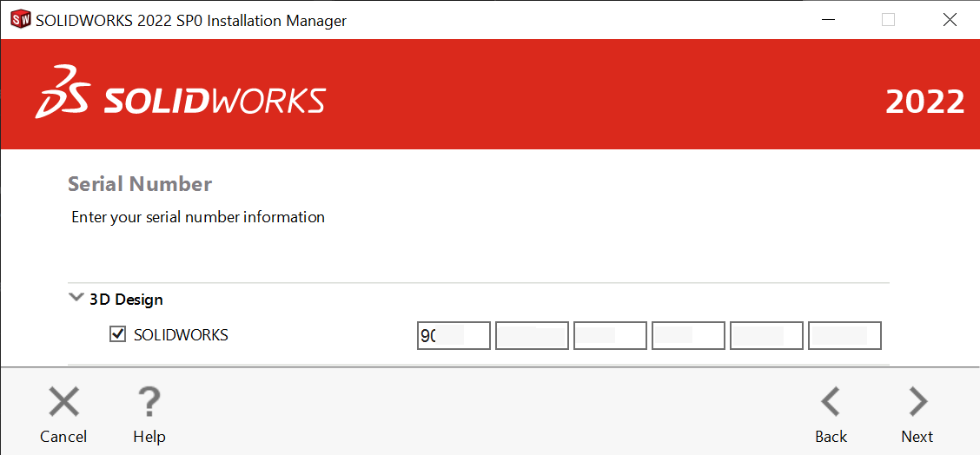Select the fifth serial number field

point(766,336)
